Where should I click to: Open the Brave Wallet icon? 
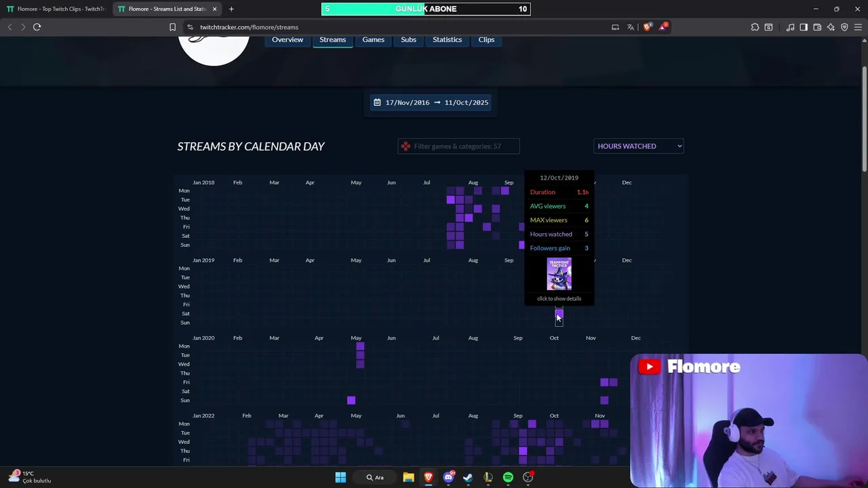point(817,27)
